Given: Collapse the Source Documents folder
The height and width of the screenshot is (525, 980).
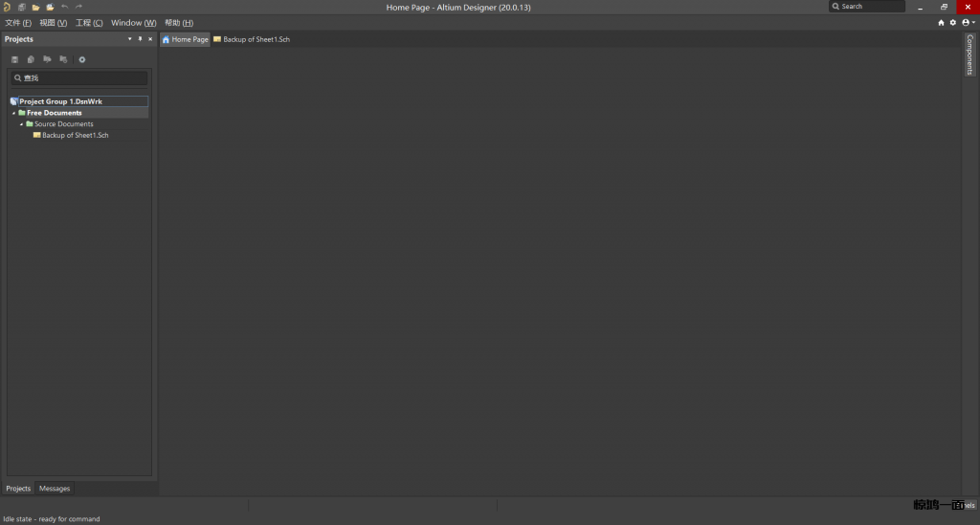Looking at the screenshot, I should (x=21, y=124).
